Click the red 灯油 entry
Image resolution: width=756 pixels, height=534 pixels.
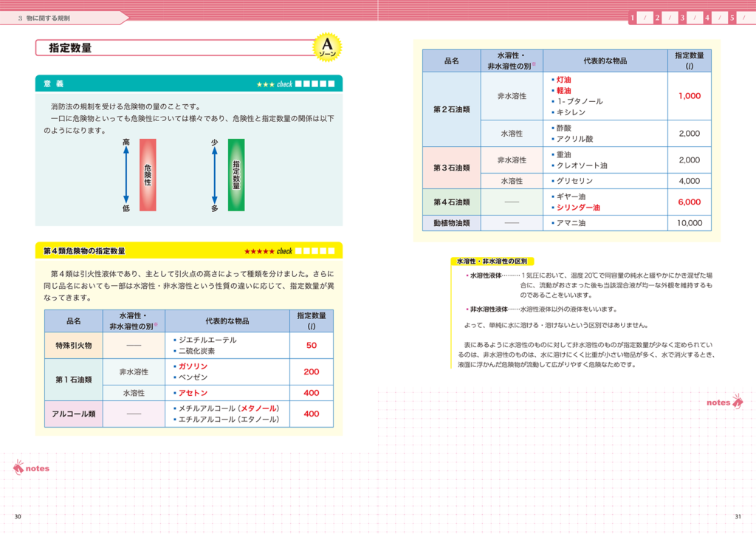[563, 80]
